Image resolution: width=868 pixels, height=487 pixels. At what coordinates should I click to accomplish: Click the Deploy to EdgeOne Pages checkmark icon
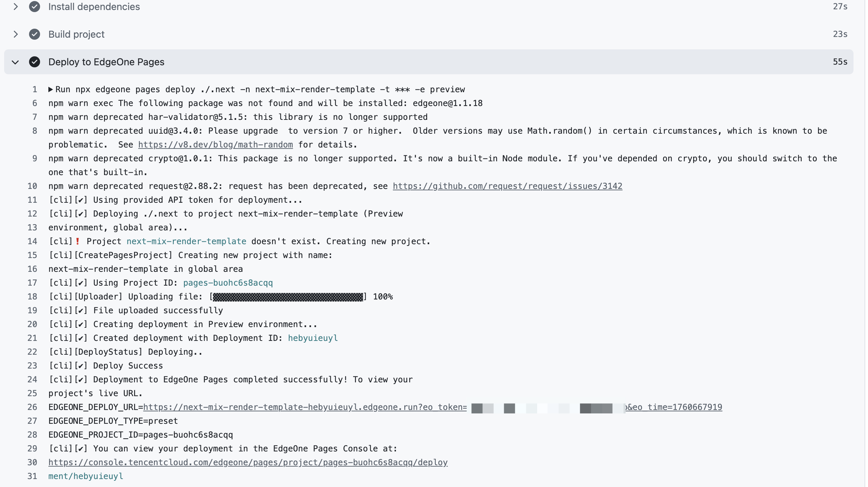(x=35, y=63)
